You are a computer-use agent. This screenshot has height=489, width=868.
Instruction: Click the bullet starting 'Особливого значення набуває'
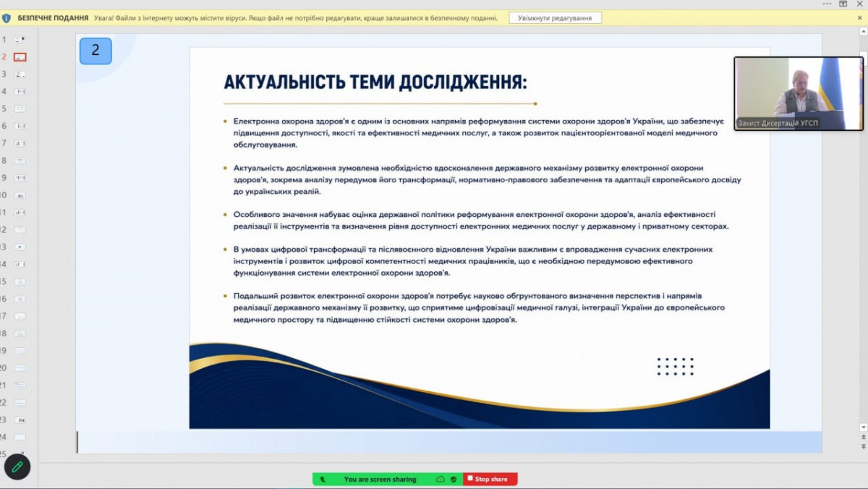point(481,220)
